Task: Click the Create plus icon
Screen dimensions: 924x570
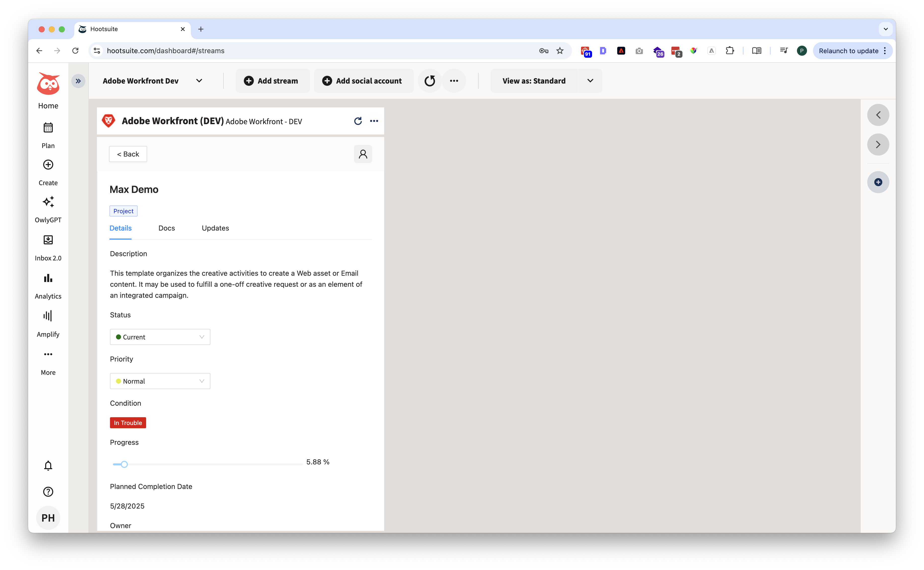Action: click(48, 165)
